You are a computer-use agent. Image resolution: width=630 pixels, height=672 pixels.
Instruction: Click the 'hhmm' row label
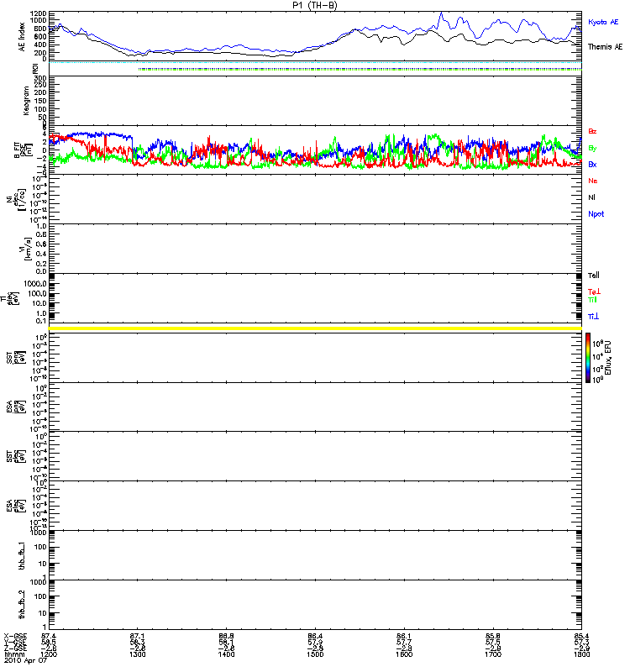click(x=13, y=654)
